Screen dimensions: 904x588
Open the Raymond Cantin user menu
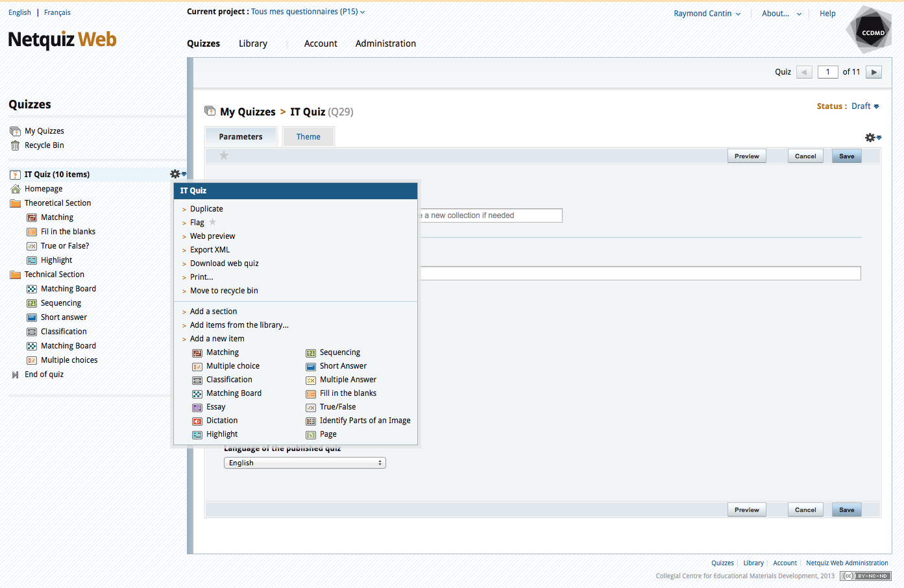coord(707,14)
